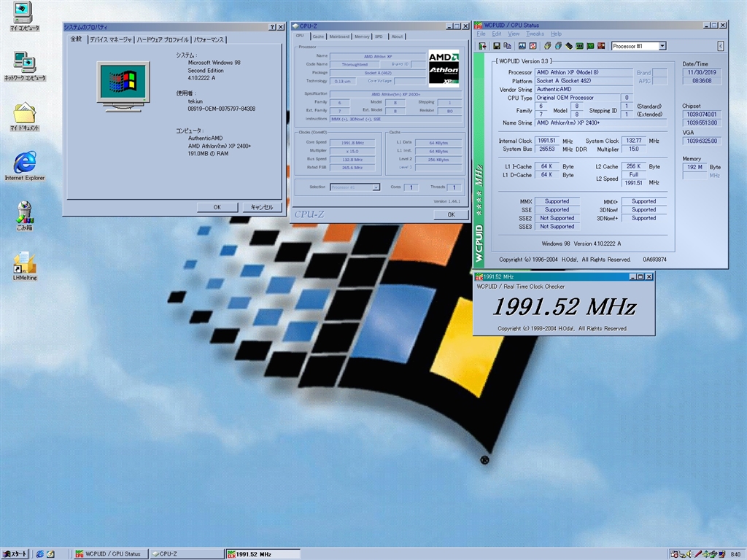This screenshot has width=747, height=560.
Task: Click キャンセル in System Properties dialog
Action: [x=261, y=207]
